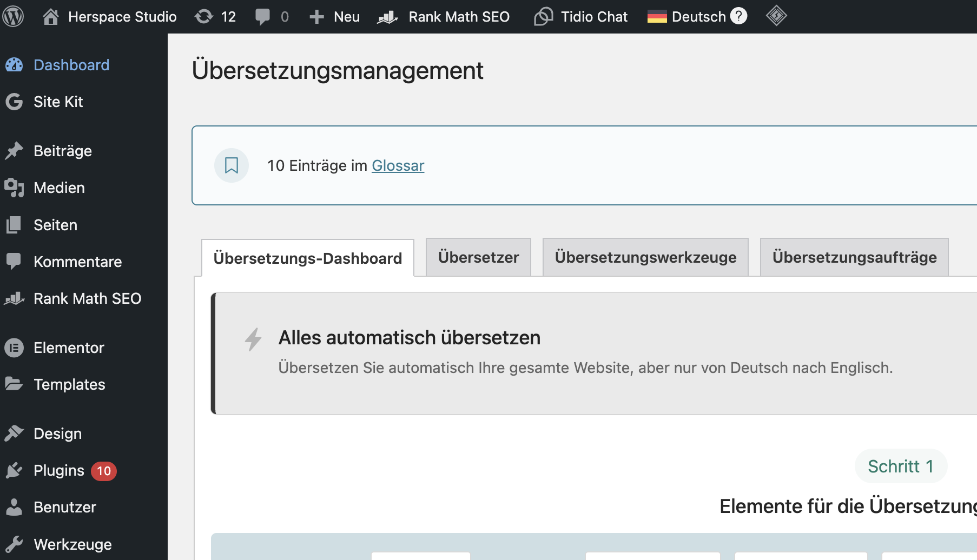This screenshot has height=560, width=977.
Task: Open Deutsch language switcher
Action: [699, 17]
